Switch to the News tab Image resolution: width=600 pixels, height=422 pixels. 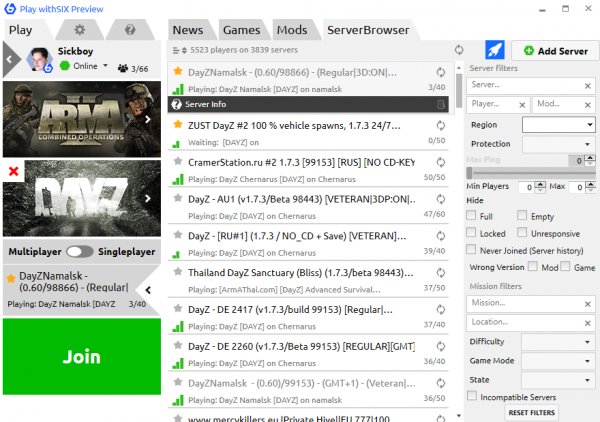[x=188, y=30]
